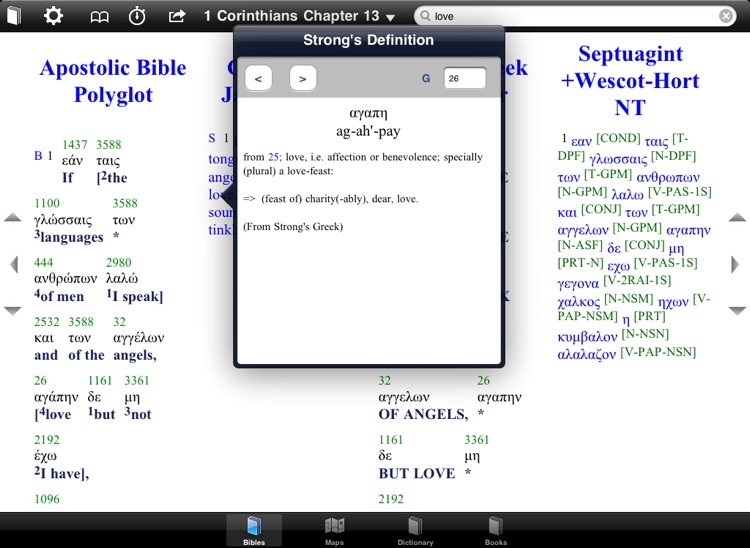Tap BUT LOVE in the middle column
The width and height of the screenshot is (750, 548).
point(417,474)
